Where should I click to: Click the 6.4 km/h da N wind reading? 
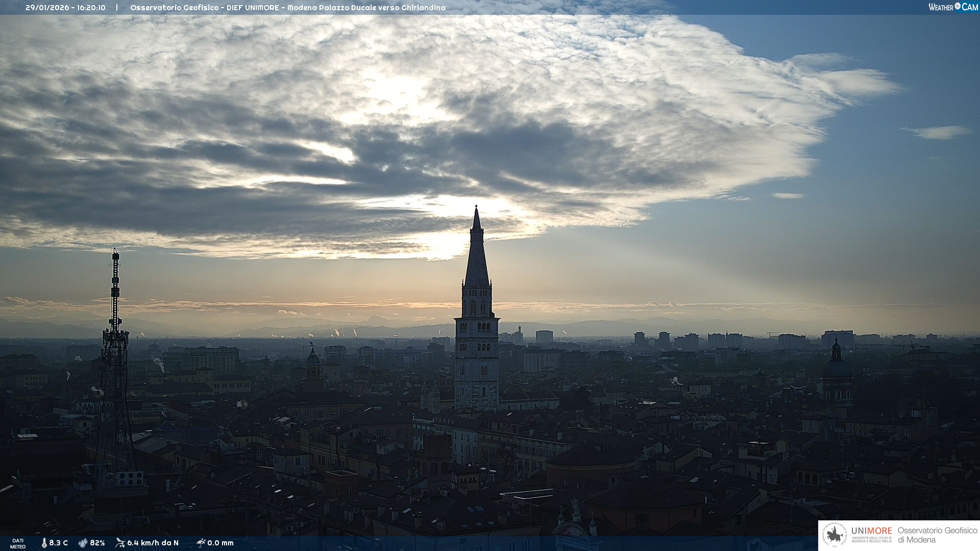pyautogui.click(x=153, y=543)
